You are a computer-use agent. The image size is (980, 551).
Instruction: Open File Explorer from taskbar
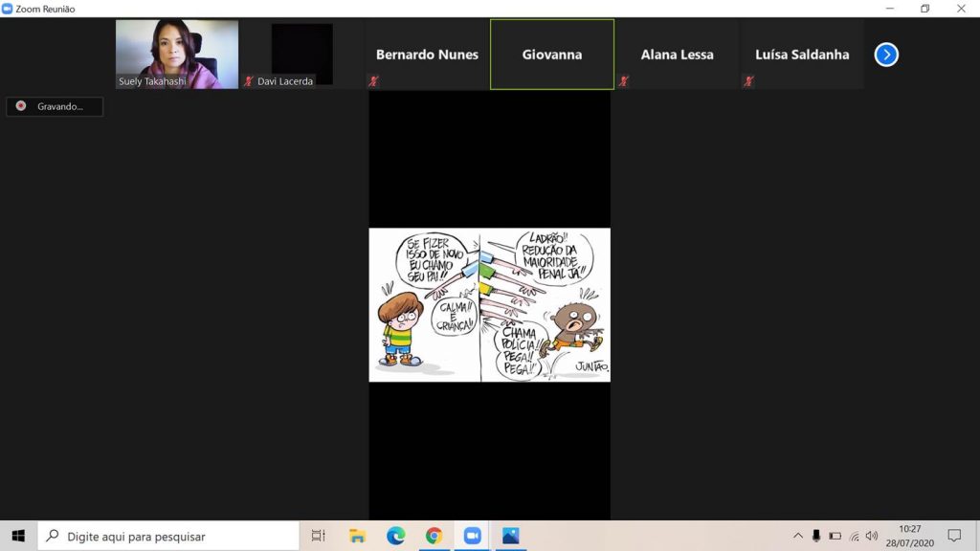pos(357,536)
